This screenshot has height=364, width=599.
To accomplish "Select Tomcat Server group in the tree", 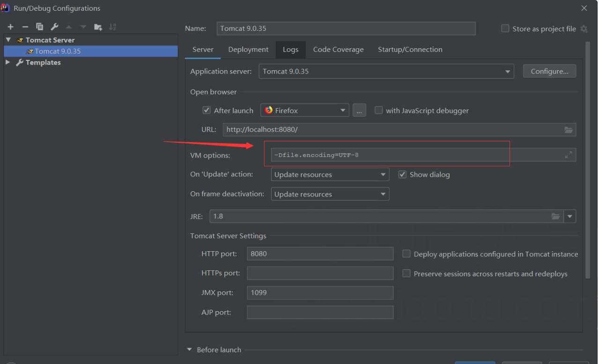I will click(50, 40).
